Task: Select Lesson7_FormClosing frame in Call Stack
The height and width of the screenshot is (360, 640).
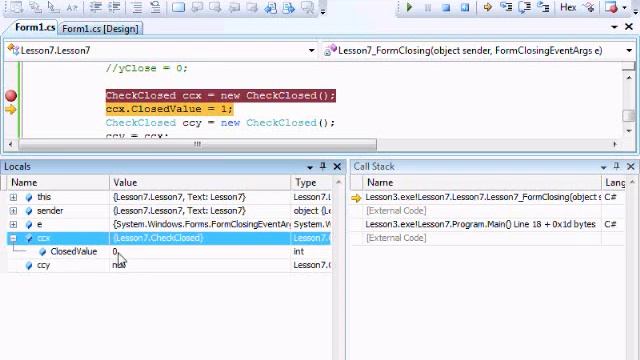Action: (487, 197)
